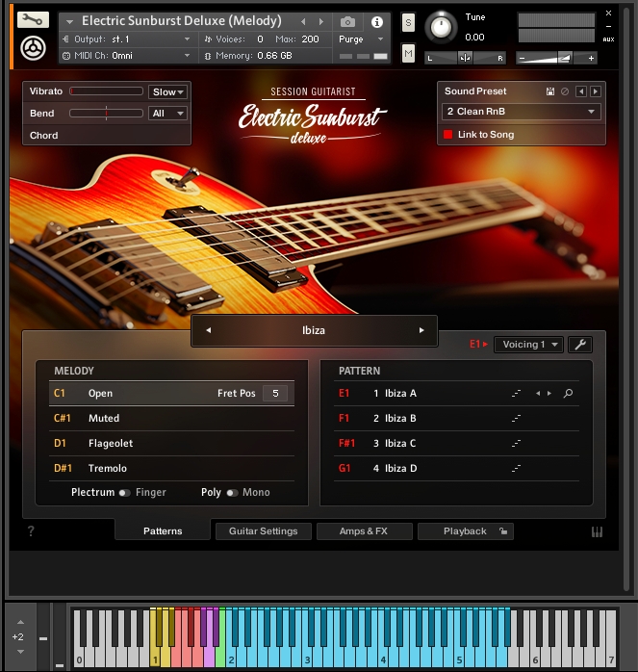Switch to the Patterns tab
Viewport: 638px width, 672px height.
(163, 531)
